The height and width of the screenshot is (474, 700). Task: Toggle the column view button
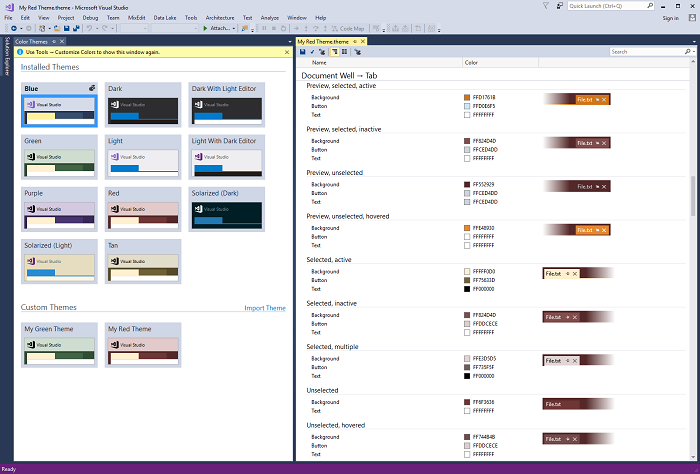pyautogui.click(x=345, y=52)
